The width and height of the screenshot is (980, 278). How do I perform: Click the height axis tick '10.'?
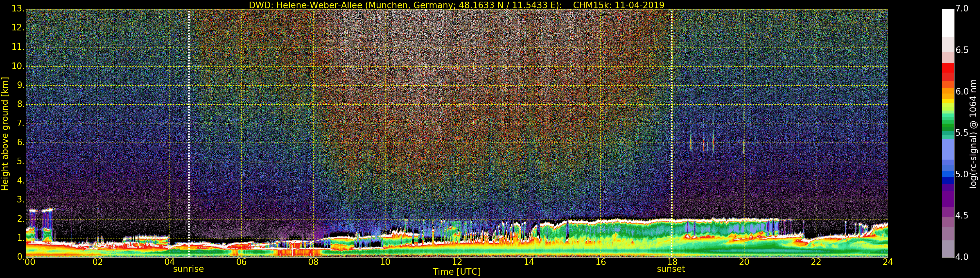tap(18, 66)
